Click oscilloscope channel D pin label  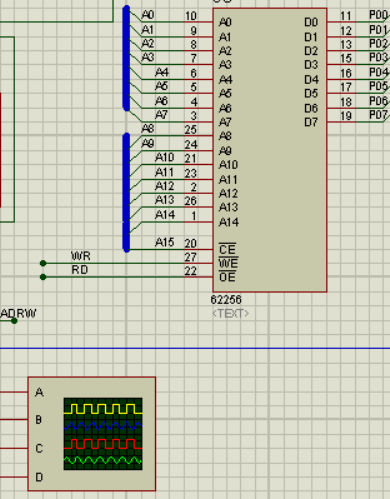[x=39, y=477]
